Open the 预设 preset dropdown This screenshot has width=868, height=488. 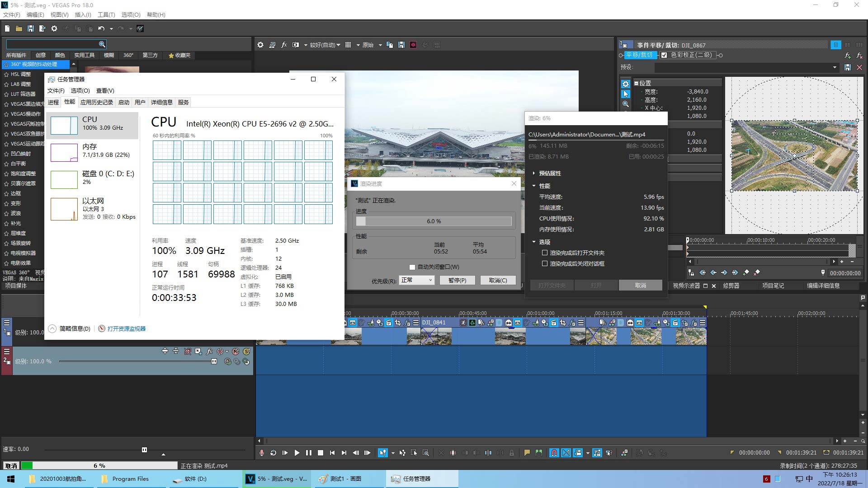tap(747, 67)
